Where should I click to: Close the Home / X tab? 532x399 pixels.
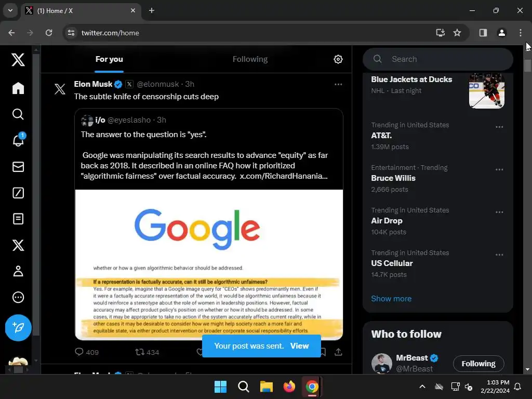133,10
